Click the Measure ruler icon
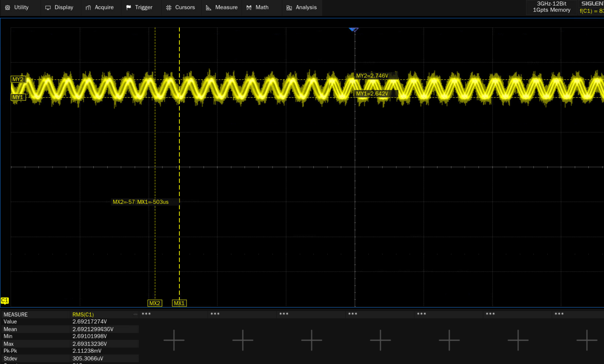 209,8
